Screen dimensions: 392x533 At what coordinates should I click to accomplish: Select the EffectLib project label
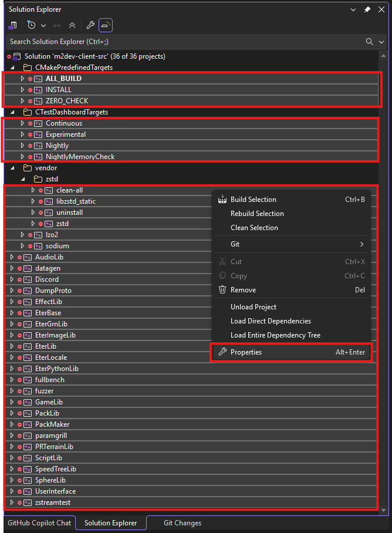pyautogui.click(x=49, y=302)
